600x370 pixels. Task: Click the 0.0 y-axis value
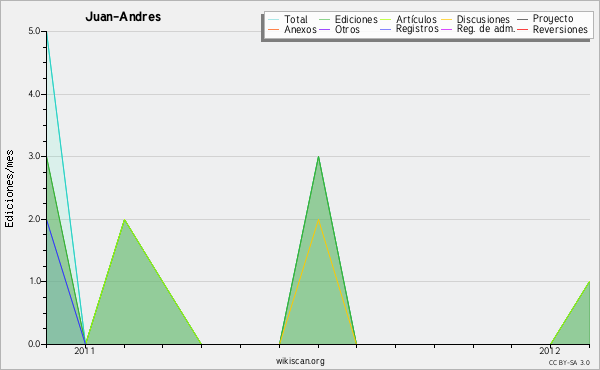34,344
